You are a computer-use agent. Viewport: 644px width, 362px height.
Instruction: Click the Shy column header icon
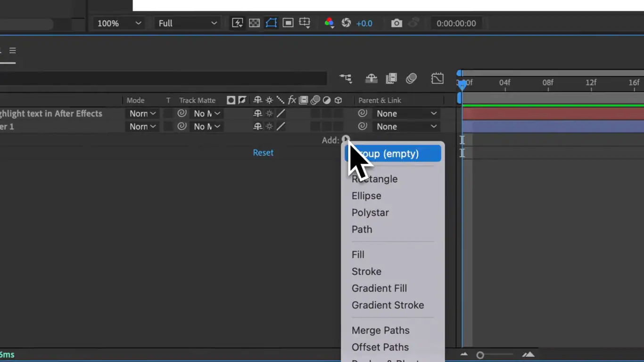pyautogui.click(x=257, y=100)
